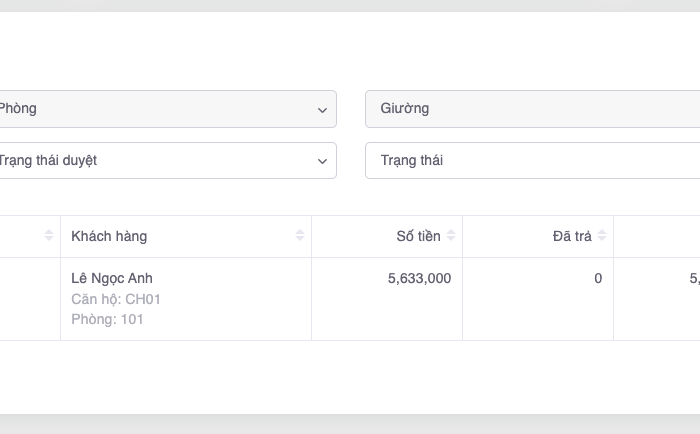
Task: Click the Đã trả column header
Action: tap(572, 236)
